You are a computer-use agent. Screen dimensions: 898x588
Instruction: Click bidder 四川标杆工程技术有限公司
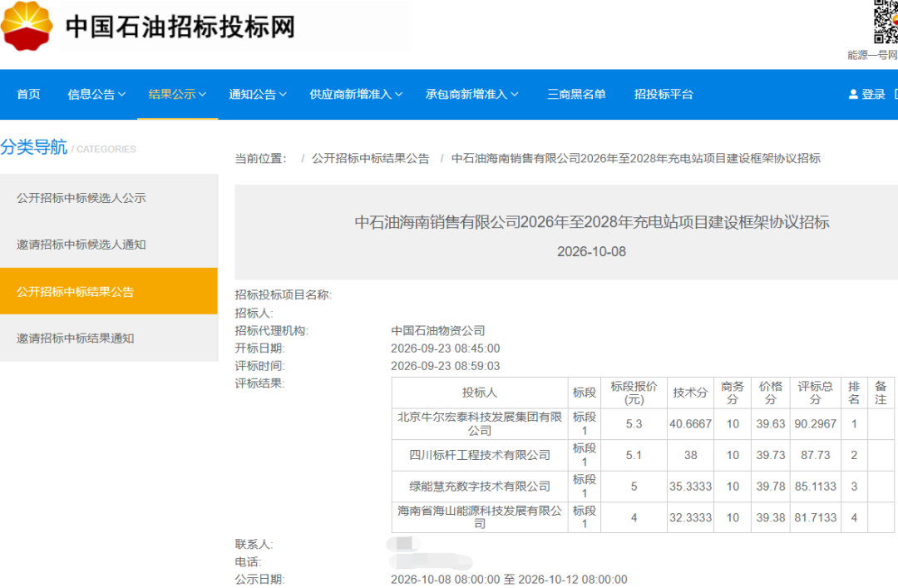point(480,455)
